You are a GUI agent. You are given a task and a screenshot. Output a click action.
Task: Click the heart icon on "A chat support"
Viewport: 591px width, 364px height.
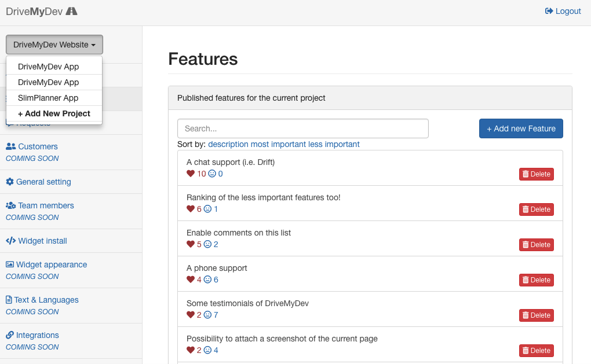click(191, 174)
